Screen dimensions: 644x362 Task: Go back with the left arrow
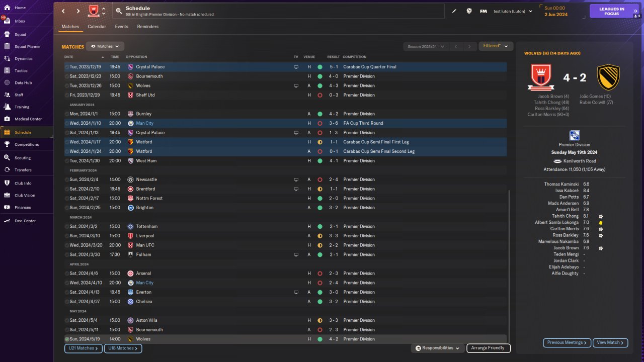click(63, 11)
